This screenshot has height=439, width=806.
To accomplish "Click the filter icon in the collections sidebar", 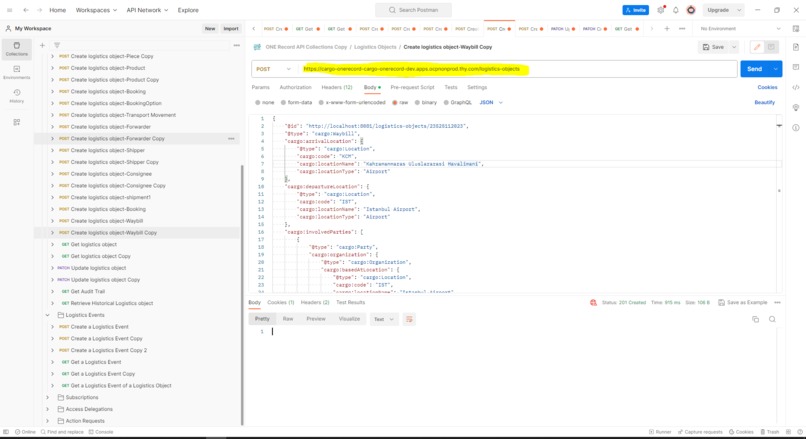I will 57,45.
